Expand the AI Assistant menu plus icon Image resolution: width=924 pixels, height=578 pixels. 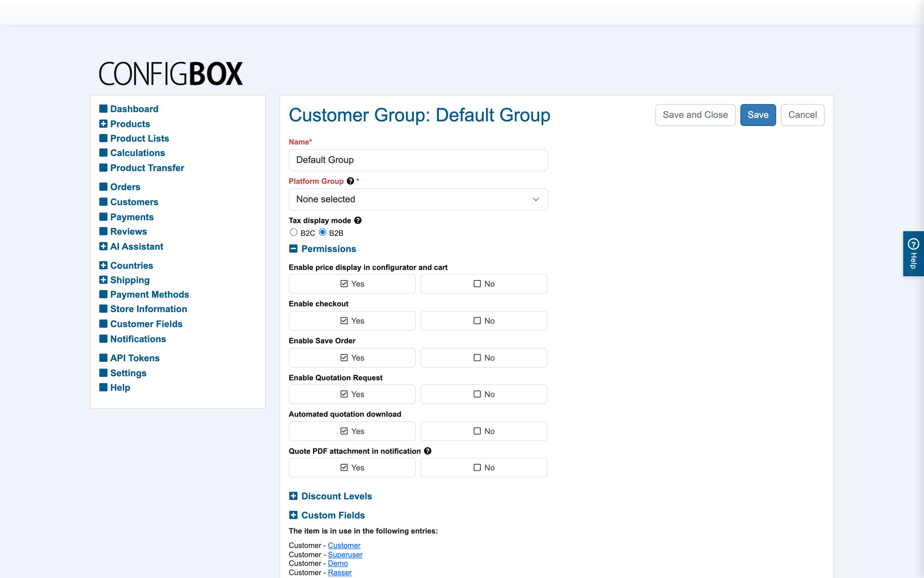(x=103, y=246)
